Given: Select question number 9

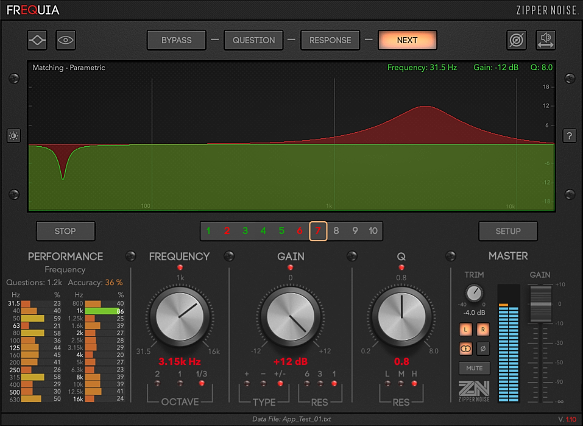Looking at the screenshot, I should (x=355, y=231).
